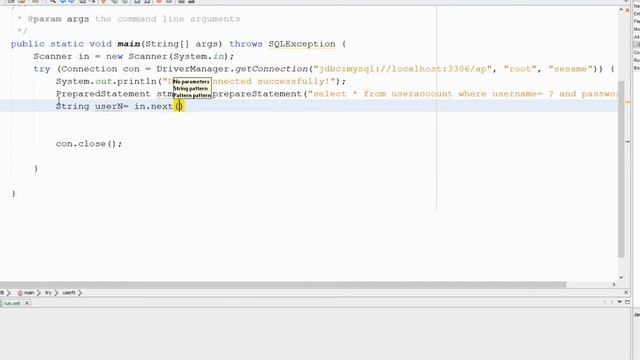Click the con.close(); statement
640x360 pixels.
89,144
